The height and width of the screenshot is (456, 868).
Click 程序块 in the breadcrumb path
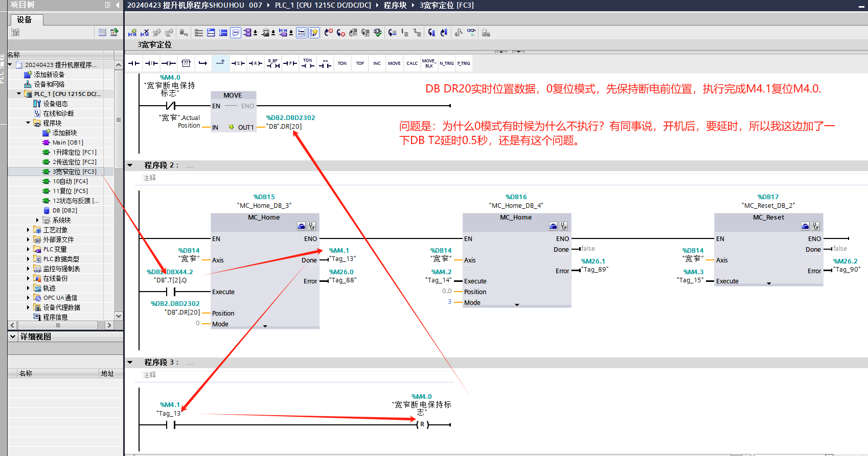(395, 5)
